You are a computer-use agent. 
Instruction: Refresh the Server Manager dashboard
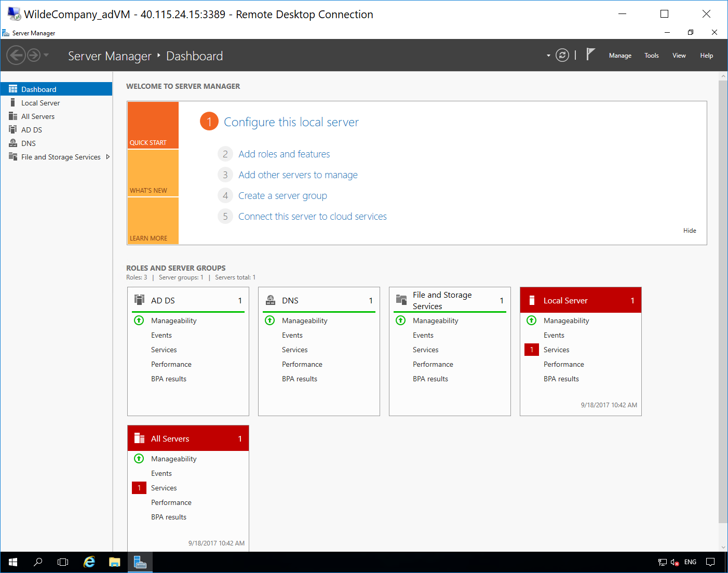(562, 55)
